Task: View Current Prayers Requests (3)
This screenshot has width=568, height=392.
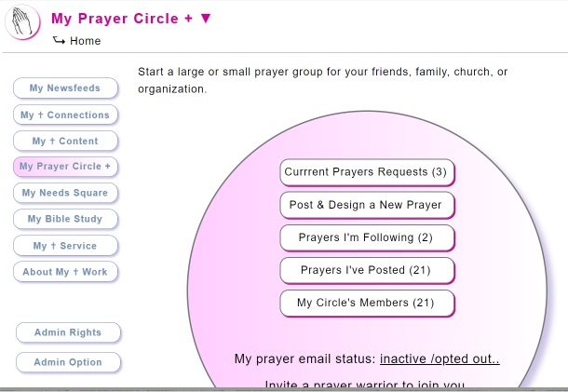Action: 367,172
